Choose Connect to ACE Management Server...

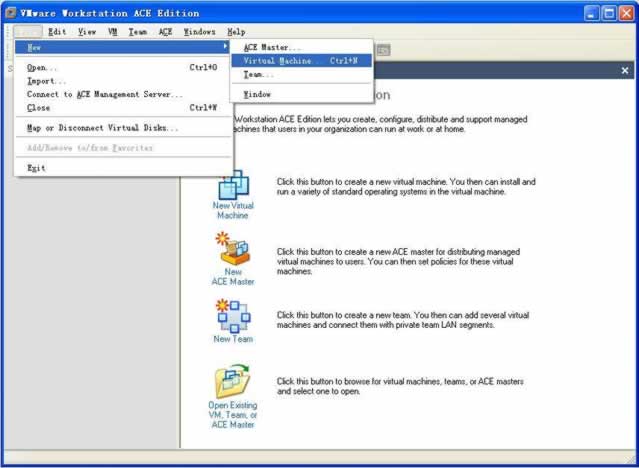pyautogui.click(x=122, y=95)
